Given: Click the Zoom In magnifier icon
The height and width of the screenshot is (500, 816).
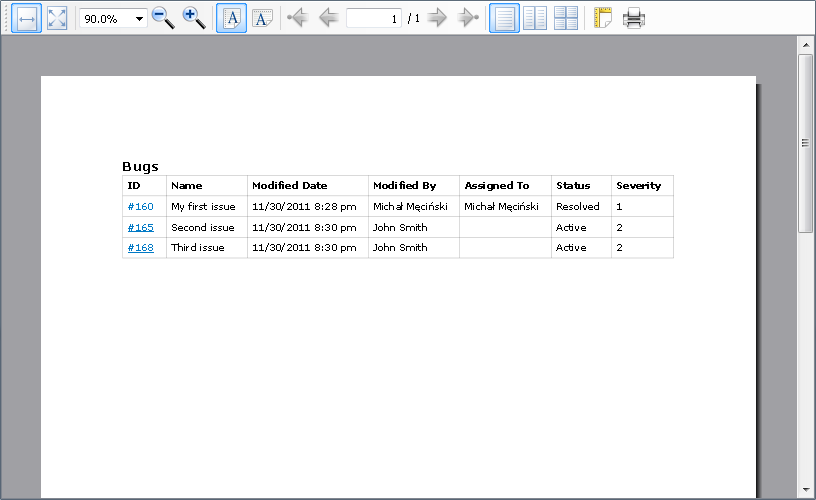Looking at the screenshot, I should [x=194, y=18].
